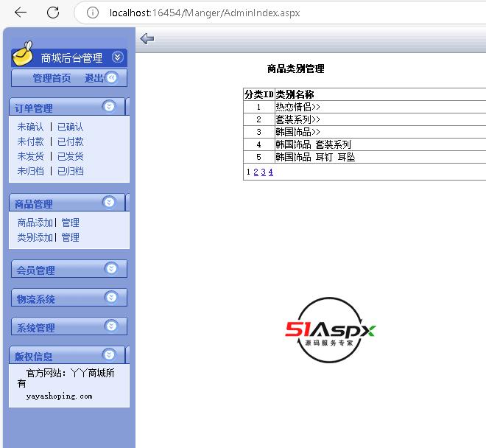Click 管理 next to 商品添加
This screenshot has width=486, height=448.
tap(71, 223)
